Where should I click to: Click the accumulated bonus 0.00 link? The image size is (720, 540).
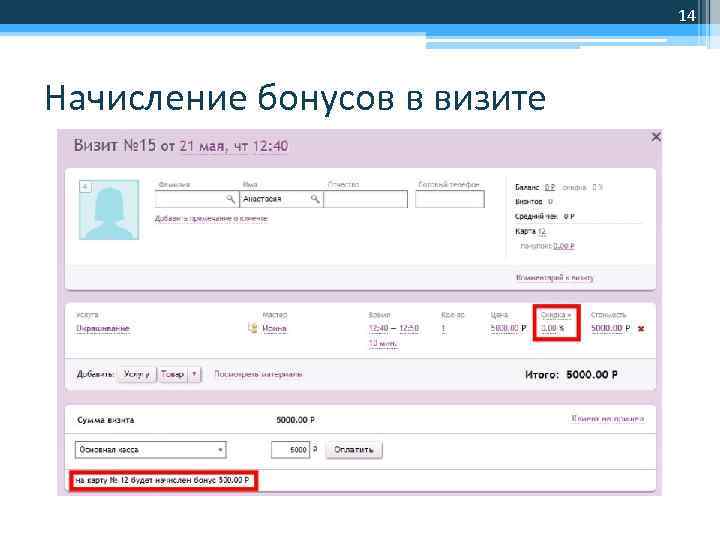[x=564, y=246]
